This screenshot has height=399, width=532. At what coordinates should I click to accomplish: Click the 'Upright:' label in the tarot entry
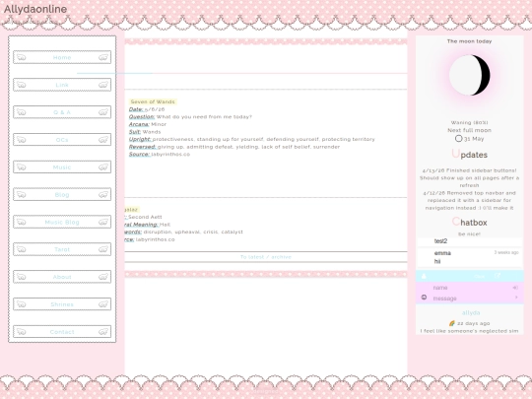coord(140,139)
